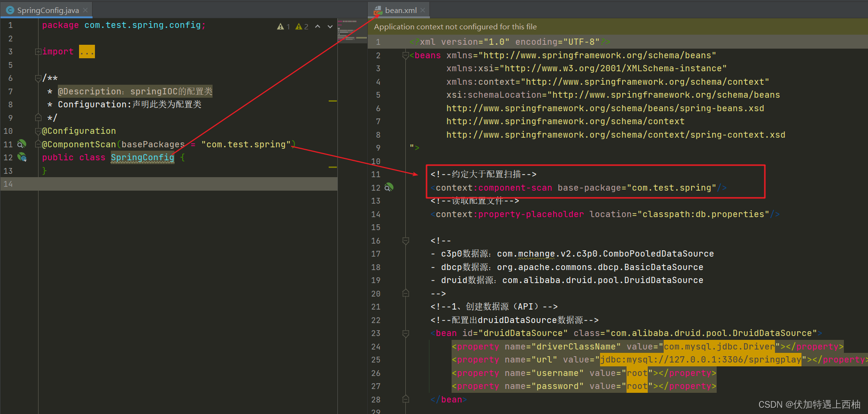Click the code minimap preview thumbnail

point(352,31)
